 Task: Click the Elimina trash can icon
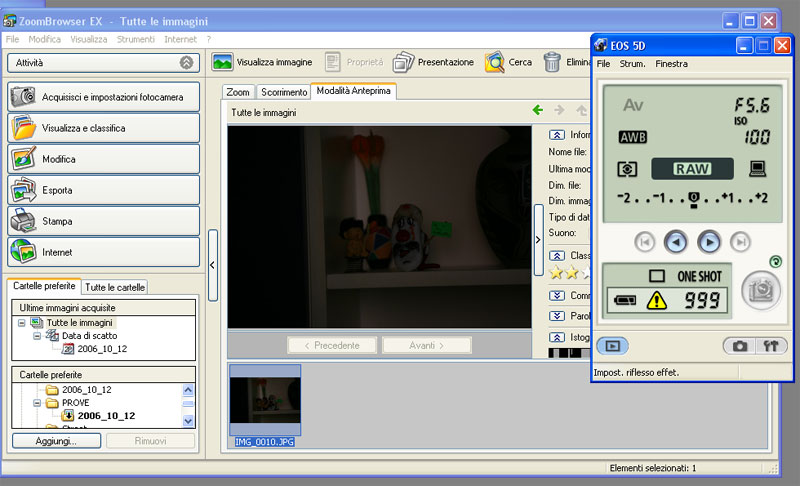(x=552, y=62)
